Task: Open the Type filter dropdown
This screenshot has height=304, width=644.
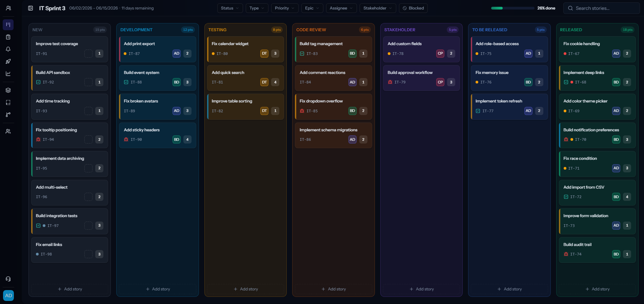Action: point(257,8)
